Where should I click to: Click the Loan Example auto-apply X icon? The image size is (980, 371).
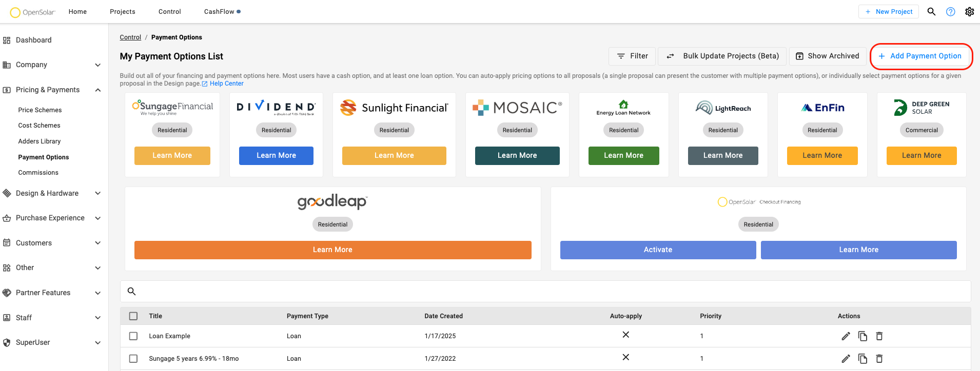(625, 335)
